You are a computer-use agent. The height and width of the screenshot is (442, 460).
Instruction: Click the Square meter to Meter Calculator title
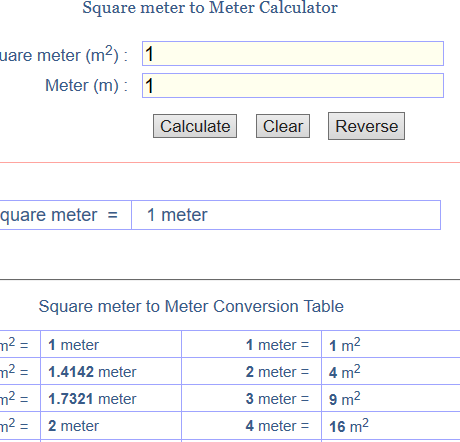click(x=210, y=8)
